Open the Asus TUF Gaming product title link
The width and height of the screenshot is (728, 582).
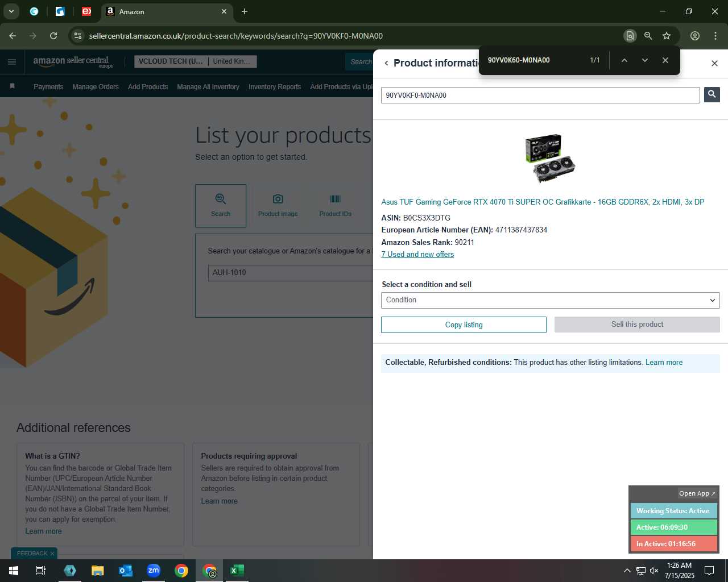pos(543,202)
